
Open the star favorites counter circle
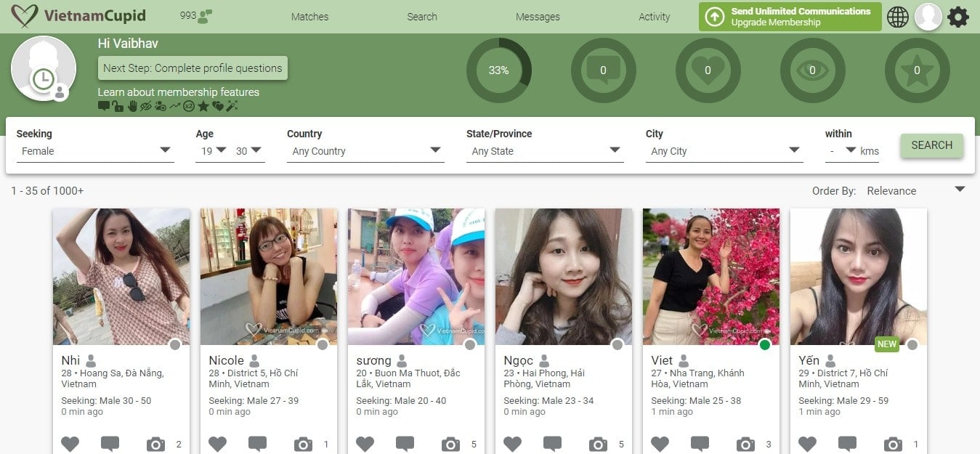[x=917, y=70]
